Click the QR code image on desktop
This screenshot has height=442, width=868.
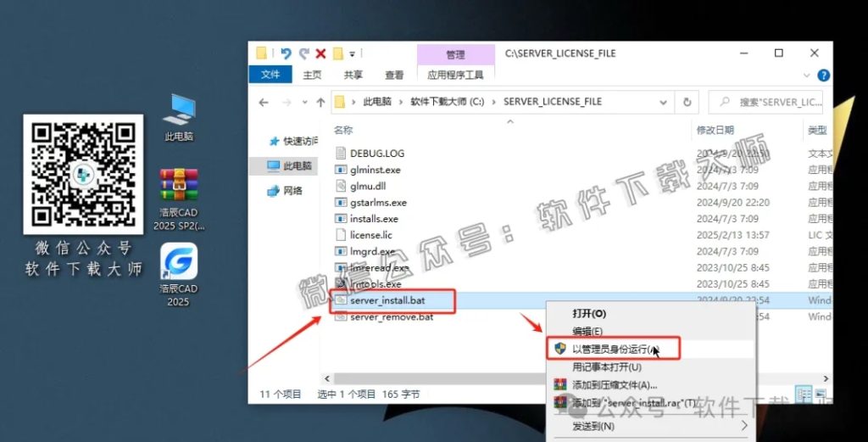point(83,175)
